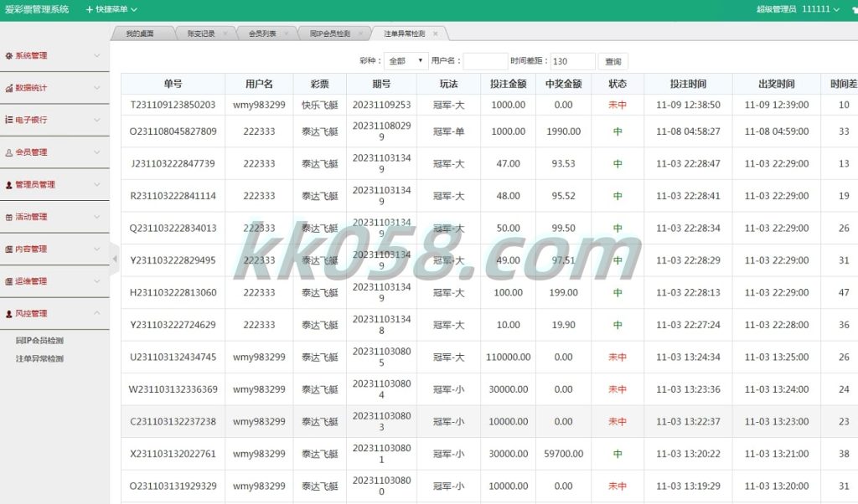Click the 冠军-单 play type cell
Image resolution: width=858 pixels, height=504 pixels.
(448, 131)
